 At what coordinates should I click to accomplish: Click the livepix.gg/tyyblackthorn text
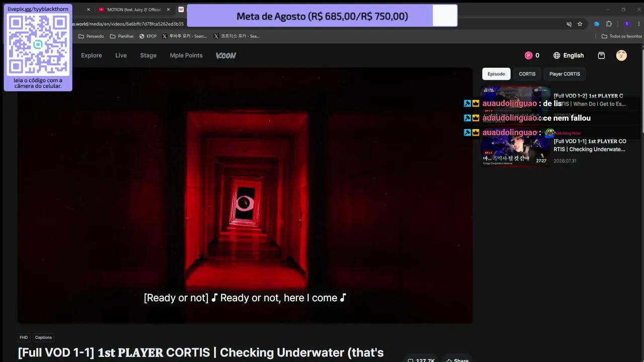[x=38, y=9]
